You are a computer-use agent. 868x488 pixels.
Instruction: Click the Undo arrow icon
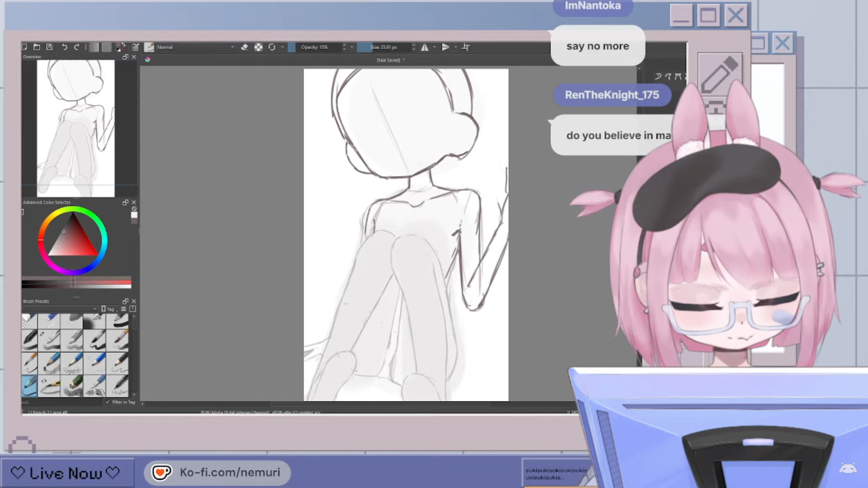tap(64, 47)
